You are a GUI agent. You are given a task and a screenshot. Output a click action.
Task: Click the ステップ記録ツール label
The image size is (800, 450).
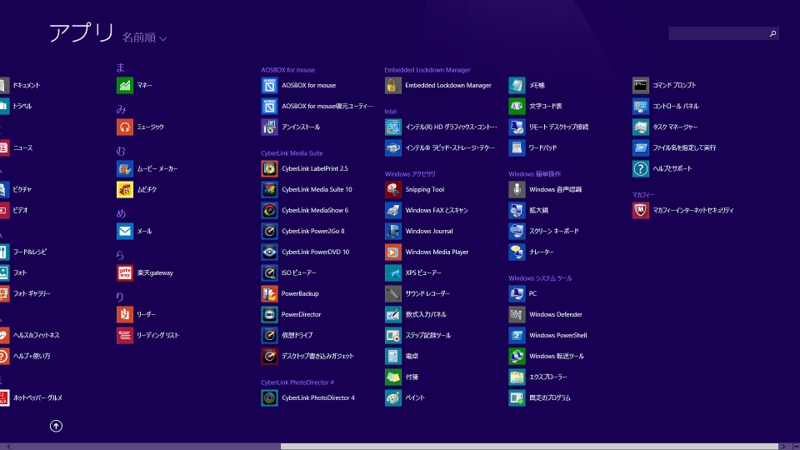coord(428,335)
